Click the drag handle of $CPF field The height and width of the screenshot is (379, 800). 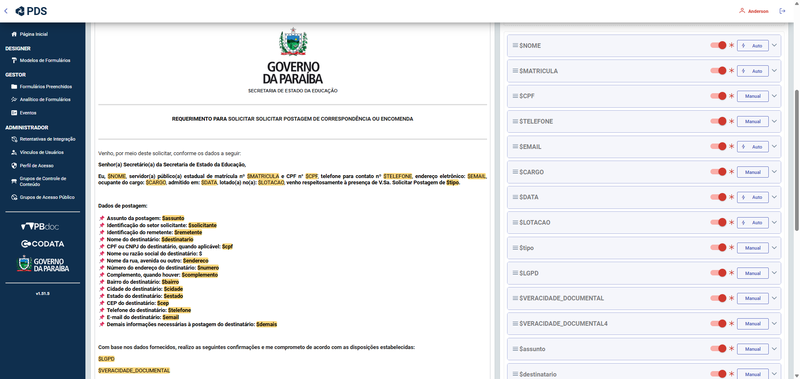[x=515, y=96]
